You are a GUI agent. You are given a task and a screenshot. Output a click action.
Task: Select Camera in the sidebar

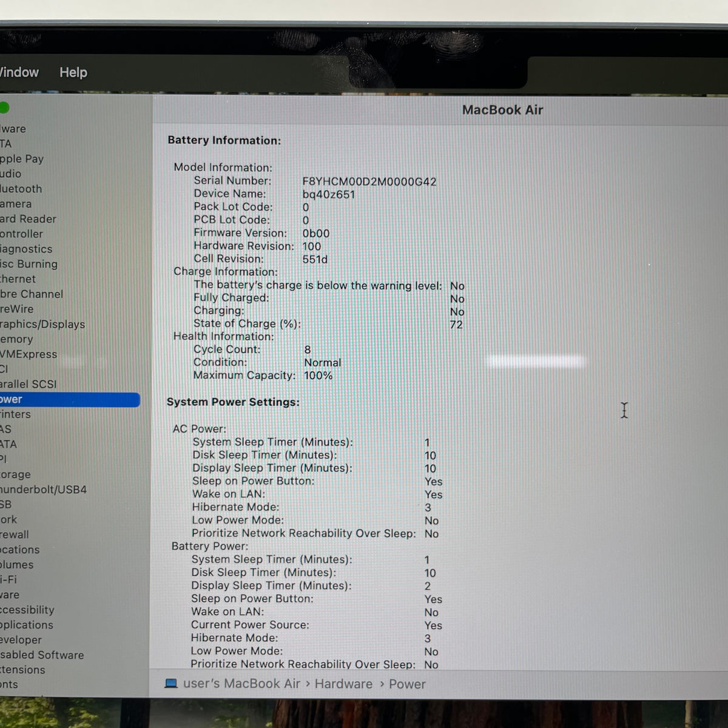[16, 204]
